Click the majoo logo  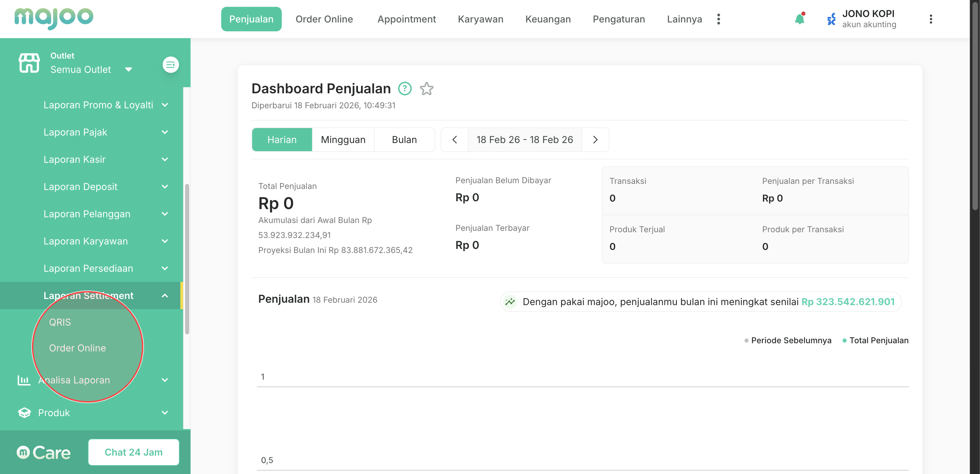coord(54,17)
